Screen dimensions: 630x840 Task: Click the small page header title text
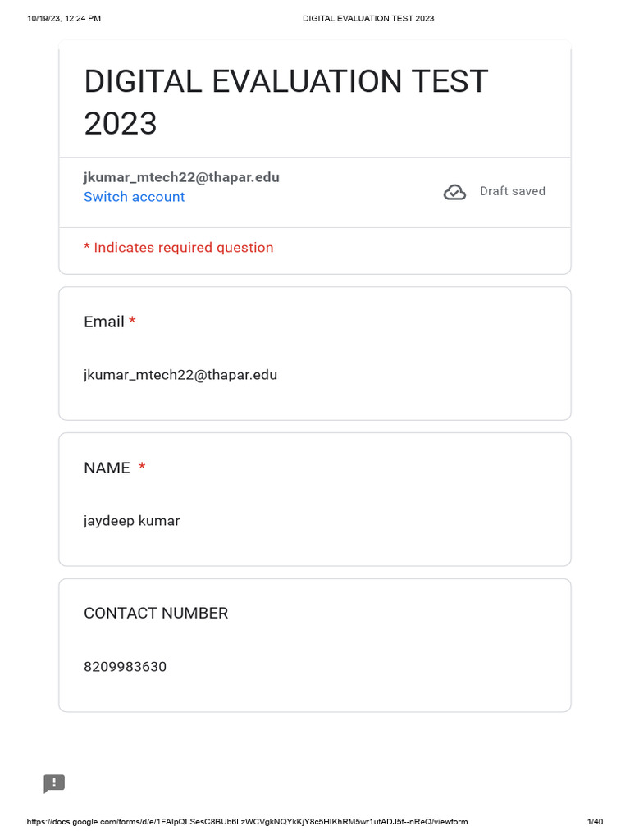(x=368, y=18)
